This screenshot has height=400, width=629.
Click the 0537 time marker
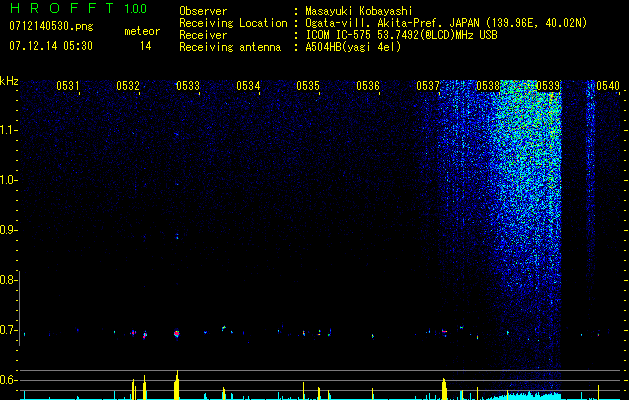click(x=428, y=85)
